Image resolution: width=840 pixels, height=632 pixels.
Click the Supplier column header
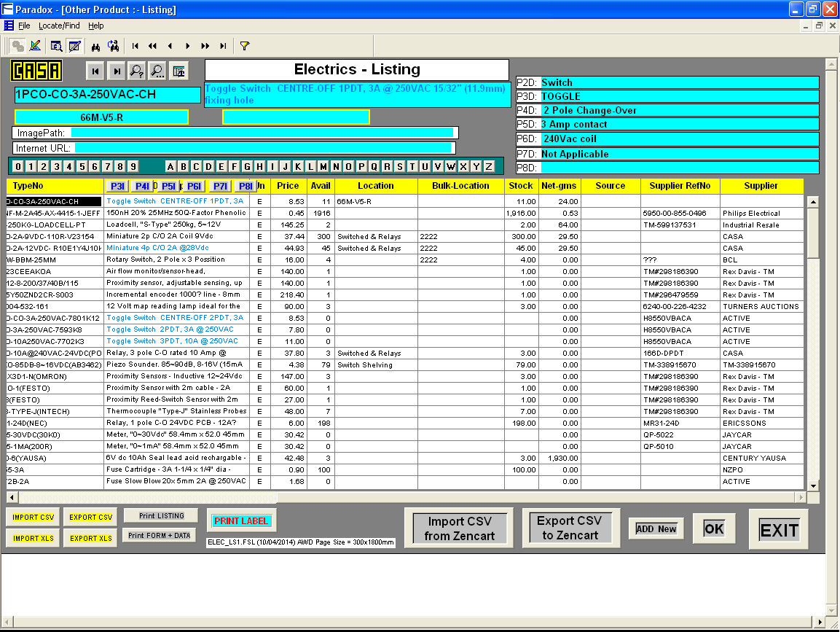pyautogui.click(x=761, y=186)
